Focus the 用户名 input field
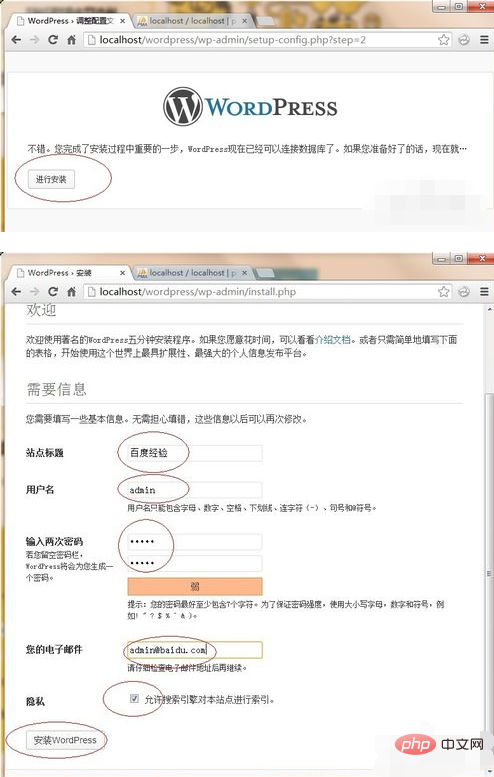This screenshot has height=777, width=494. tap(195, 490)
